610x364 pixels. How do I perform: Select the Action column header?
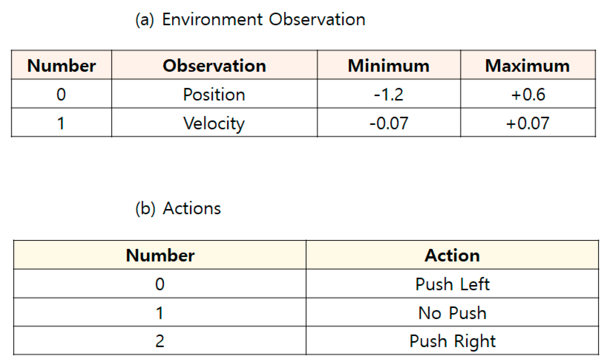tap(452, 255)
